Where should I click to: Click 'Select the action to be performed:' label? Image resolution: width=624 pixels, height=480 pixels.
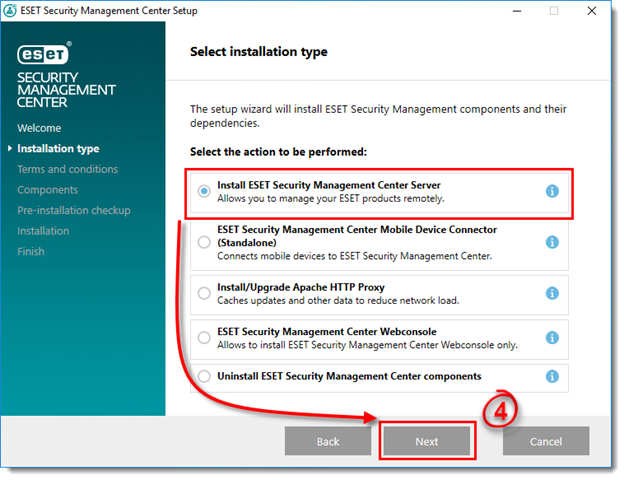(x=278, y=152)
